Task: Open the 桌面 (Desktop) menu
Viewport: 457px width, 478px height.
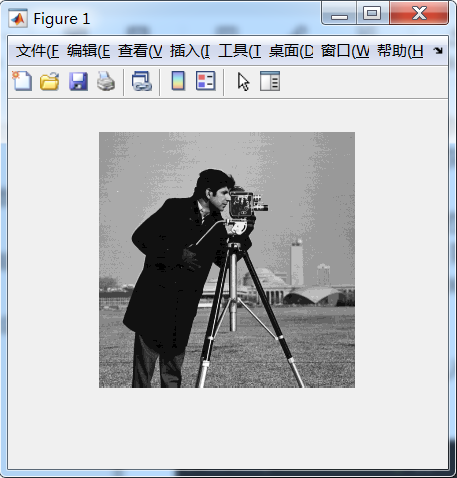Action: (x=291, y=51)
